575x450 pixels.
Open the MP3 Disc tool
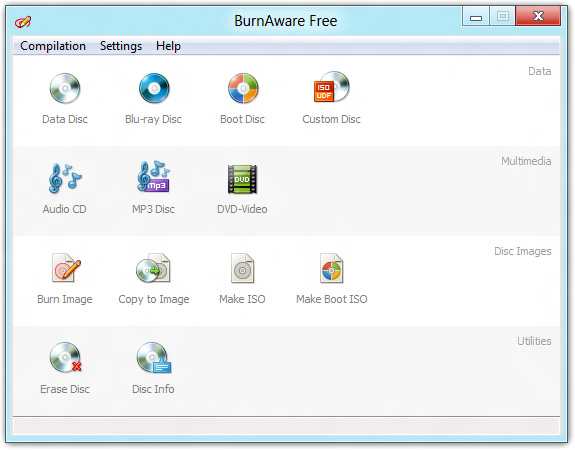coord(154,188)
